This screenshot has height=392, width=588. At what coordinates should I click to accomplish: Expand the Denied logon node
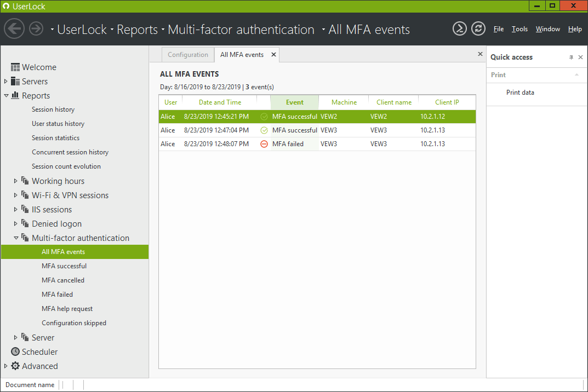[15, 224]
